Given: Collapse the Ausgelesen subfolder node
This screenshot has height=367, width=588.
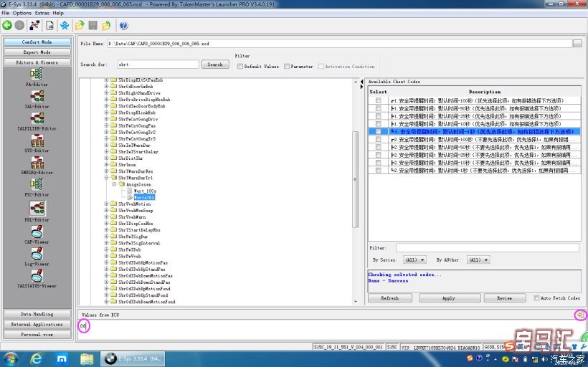Looking at the screenshot, I should (114, 184).
